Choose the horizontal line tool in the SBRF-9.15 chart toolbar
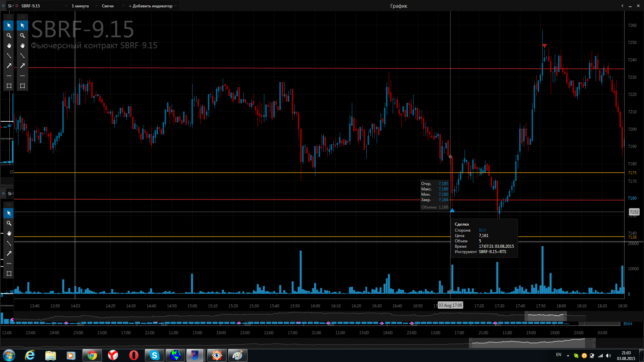Screen dimensions: 644x362 click(22, 76)
